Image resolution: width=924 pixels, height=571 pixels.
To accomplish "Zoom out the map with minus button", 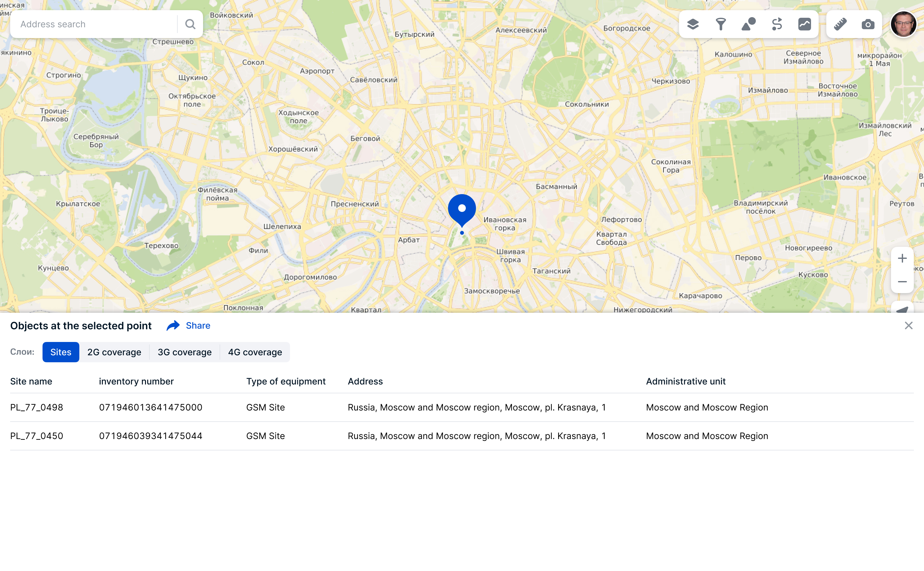I will 902,282.
